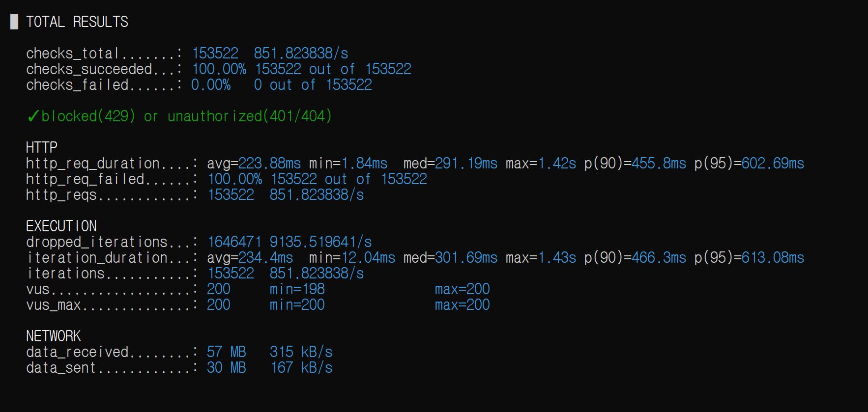Viewport: 868px width, 412px height.
Task: Click the checks_succeeded 100.00% value
Action: pyautogui.click(x=219, y=69)
